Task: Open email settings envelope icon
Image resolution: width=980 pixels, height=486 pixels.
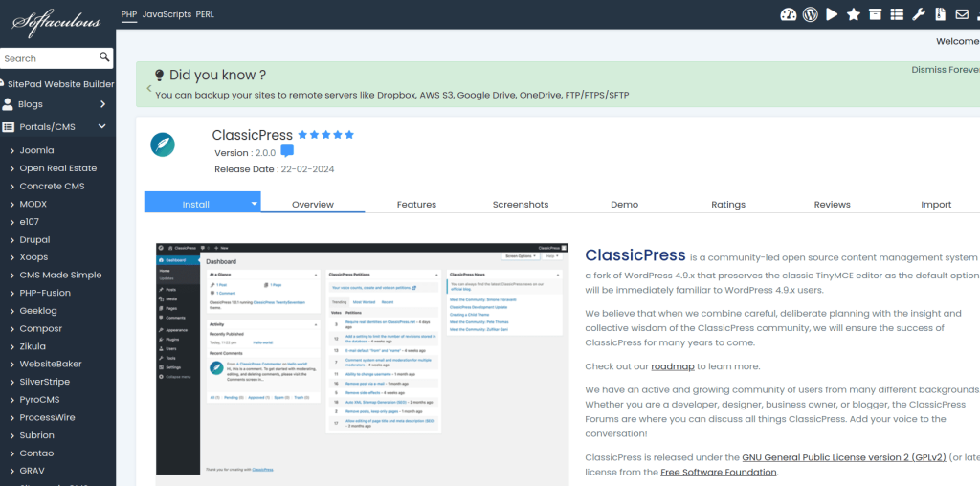Action: pos(962,13)
